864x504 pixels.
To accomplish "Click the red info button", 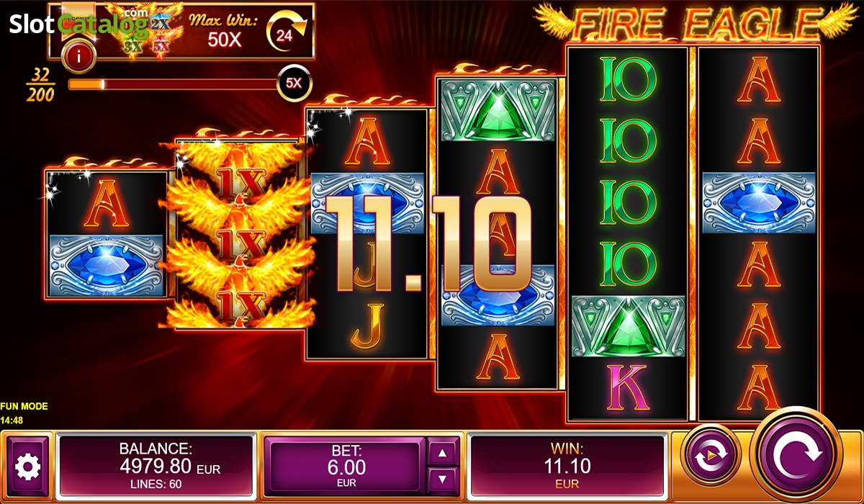I will click(78, 57).
